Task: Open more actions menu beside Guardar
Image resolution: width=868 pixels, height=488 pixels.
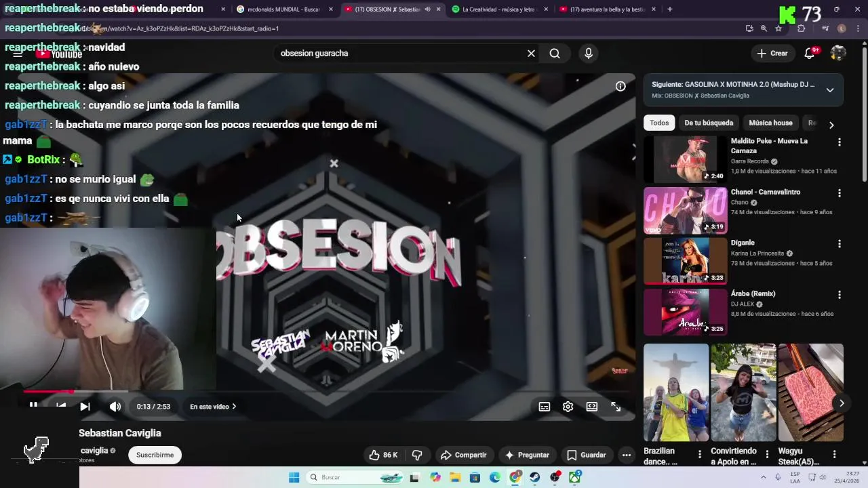Action: [627, 455]
